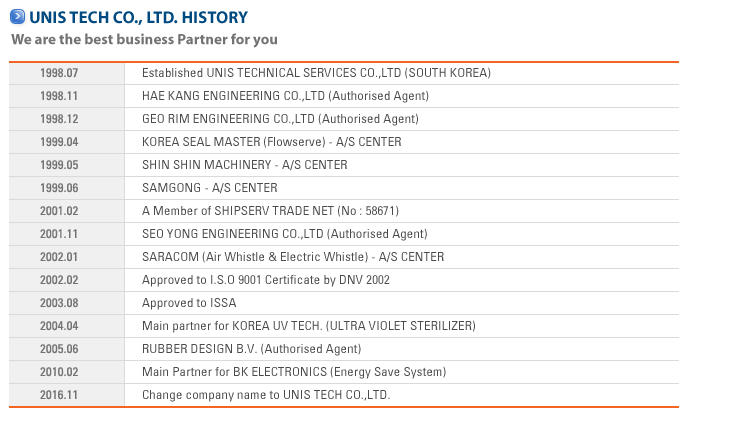Click the SHIPSERV TRADE NET member entry
This screenshot has width=734, height=434.
pyautogui.click(x=271, y=211)
